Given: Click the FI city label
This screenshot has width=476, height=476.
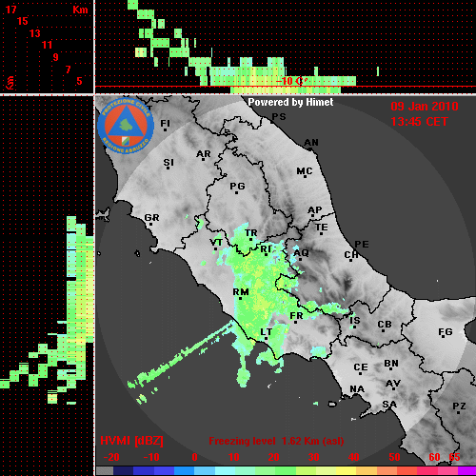Looking at the screenshot, I should point(165,125).
